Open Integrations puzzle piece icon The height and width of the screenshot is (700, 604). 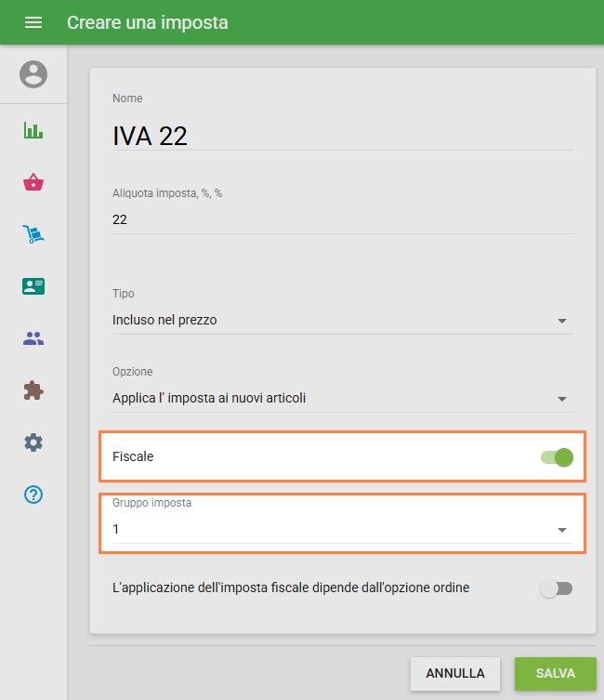tap(33, 390)
